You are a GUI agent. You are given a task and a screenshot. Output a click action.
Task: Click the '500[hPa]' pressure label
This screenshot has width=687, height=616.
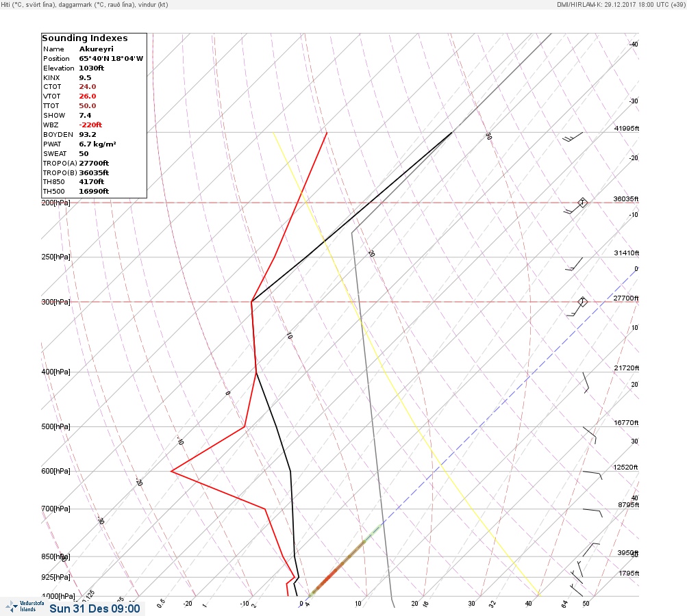(x=55, y=426)
